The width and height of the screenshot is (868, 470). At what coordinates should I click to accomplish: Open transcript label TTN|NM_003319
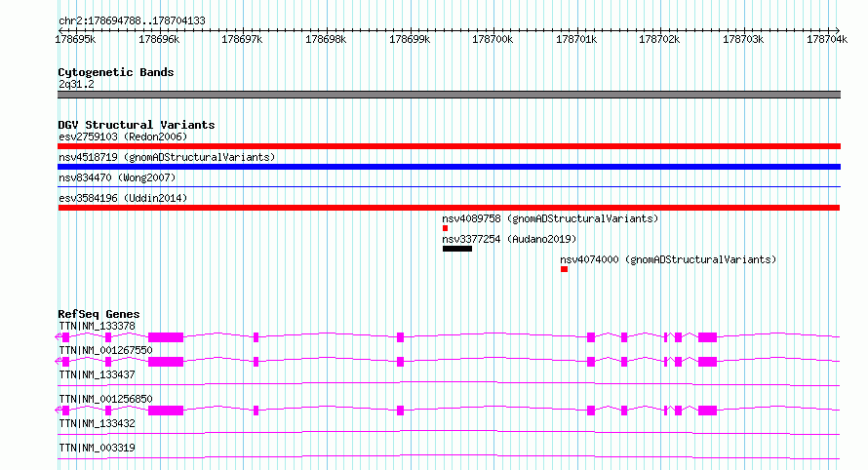click(x=97, y=448)
